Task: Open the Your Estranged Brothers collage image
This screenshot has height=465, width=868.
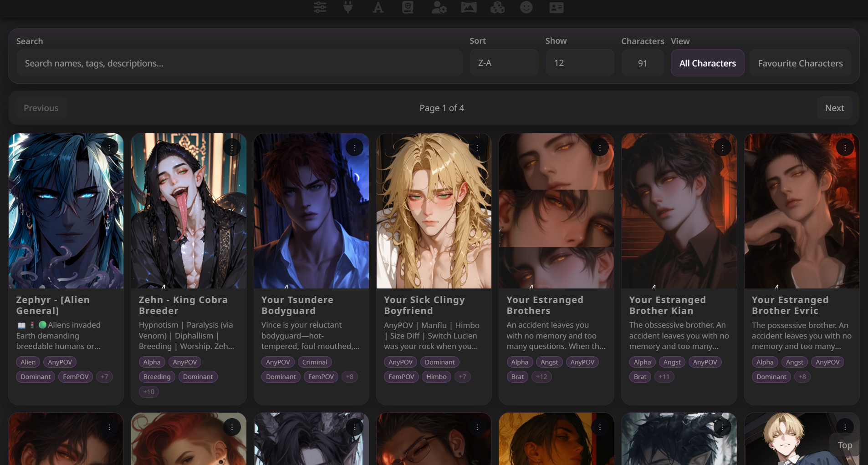Action: point(557,211)
